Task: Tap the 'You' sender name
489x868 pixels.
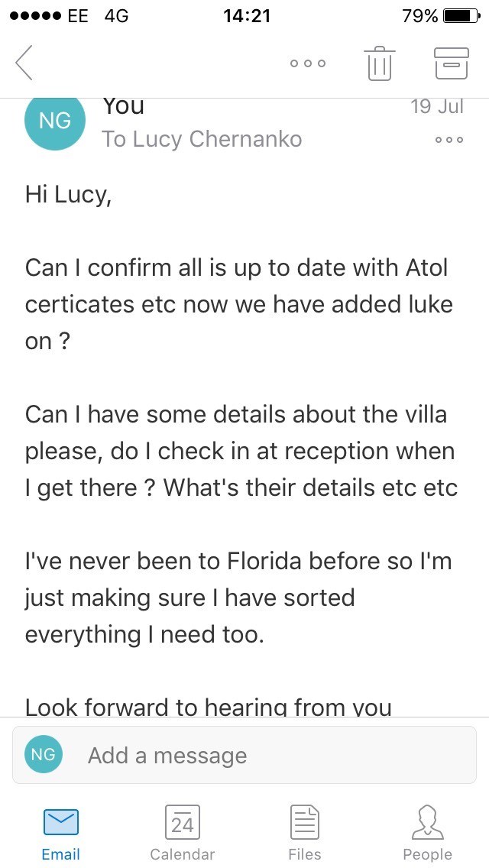Action: (x=123, y=107)
